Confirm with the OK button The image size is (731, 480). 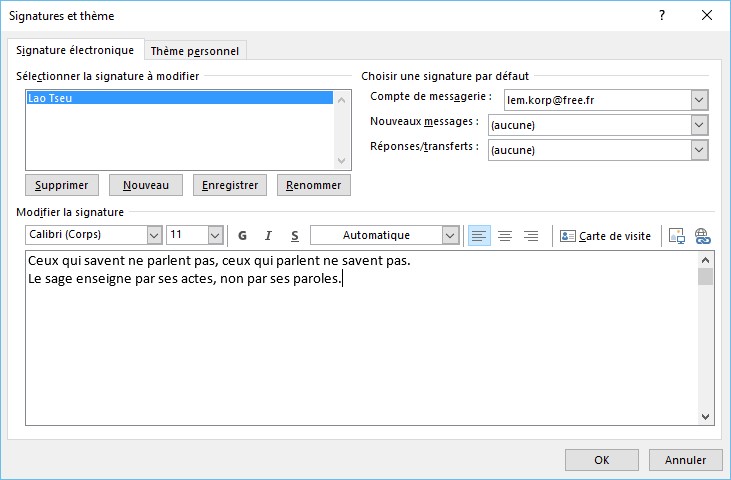(x=602, y=460)
